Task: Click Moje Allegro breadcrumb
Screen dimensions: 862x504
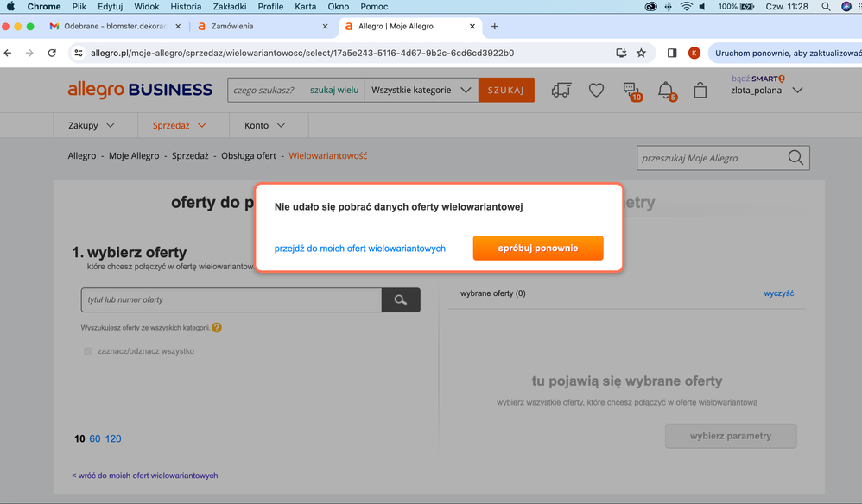Action: pyautogui.click(x=134, y=156)
